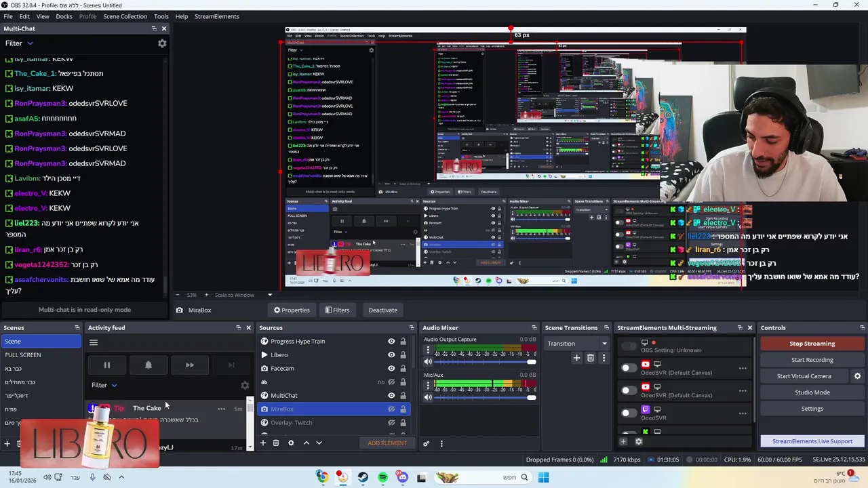Open Audio Output Capture options menu
This screenshot has height=488, width=868.
(428, 350)
